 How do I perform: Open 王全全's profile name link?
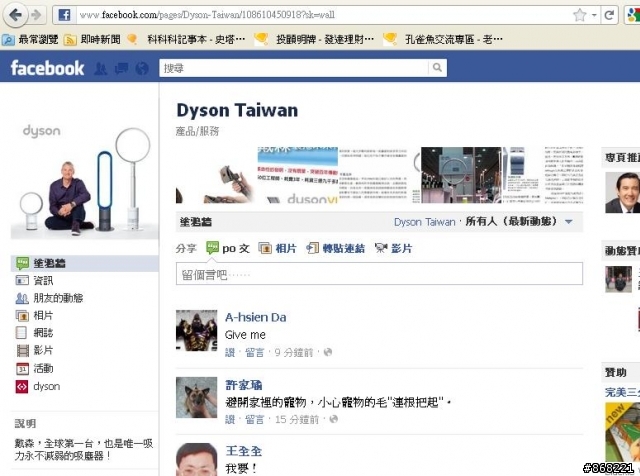click(x=244, y=451)
